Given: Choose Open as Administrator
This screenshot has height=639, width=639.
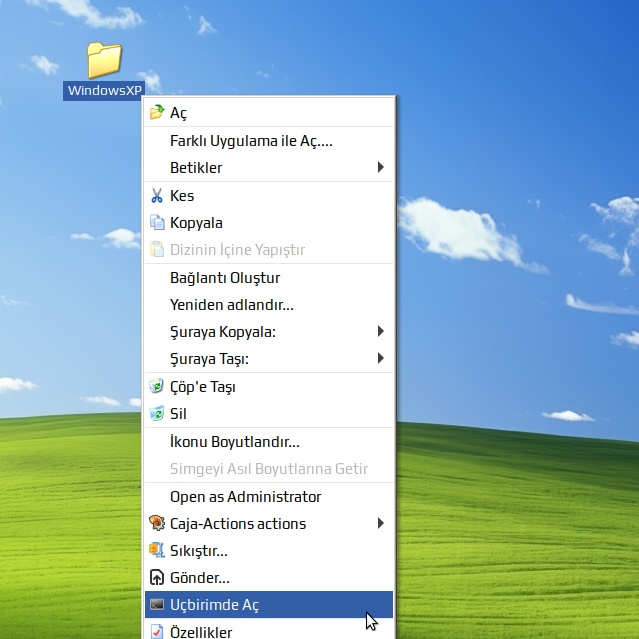Looking at the screenshot, I should (269, 497).
